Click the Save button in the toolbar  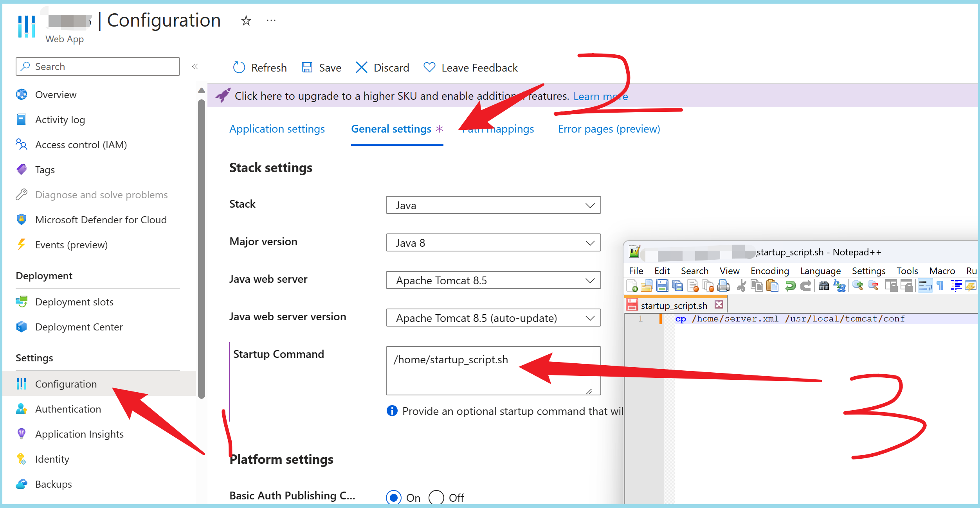(x=322, y=68)
